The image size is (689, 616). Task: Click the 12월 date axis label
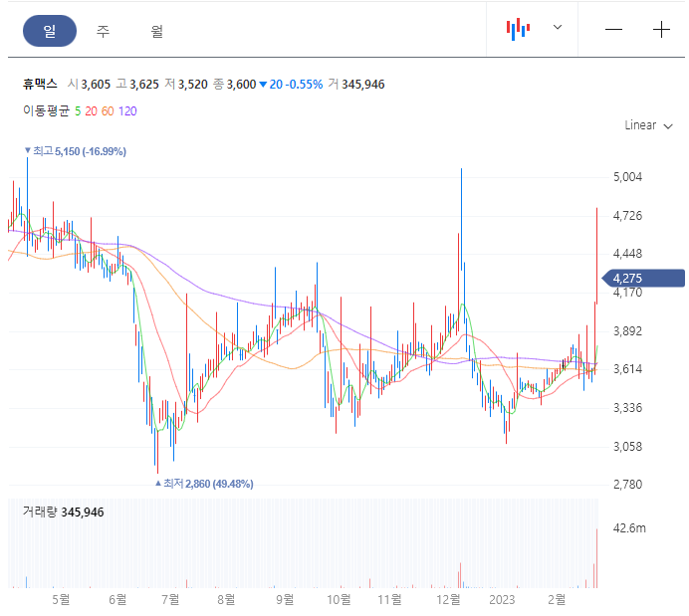448,599
